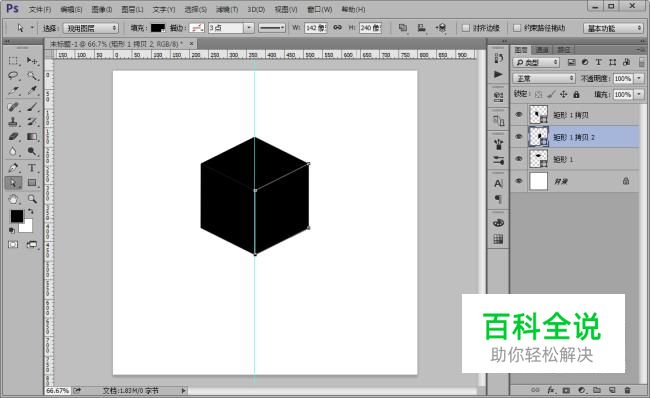
Task: Enable 约束路径拖动 checkbox
Action: [517, 28]
